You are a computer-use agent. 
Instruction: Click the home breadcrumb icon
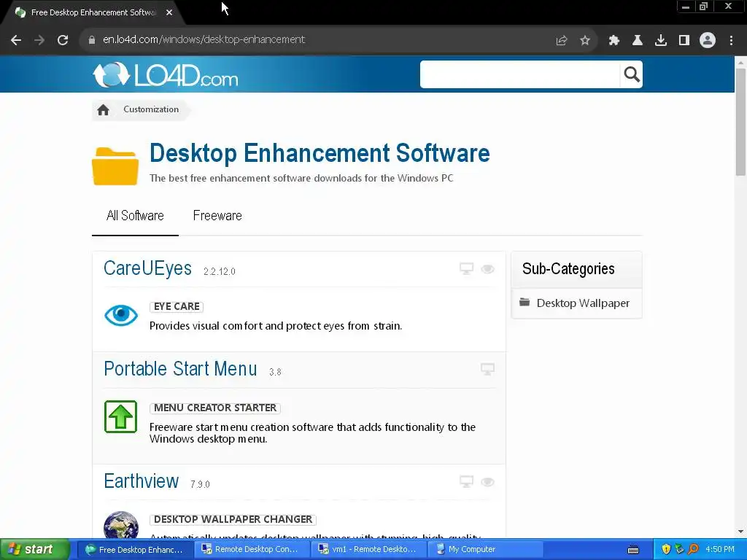103,110
